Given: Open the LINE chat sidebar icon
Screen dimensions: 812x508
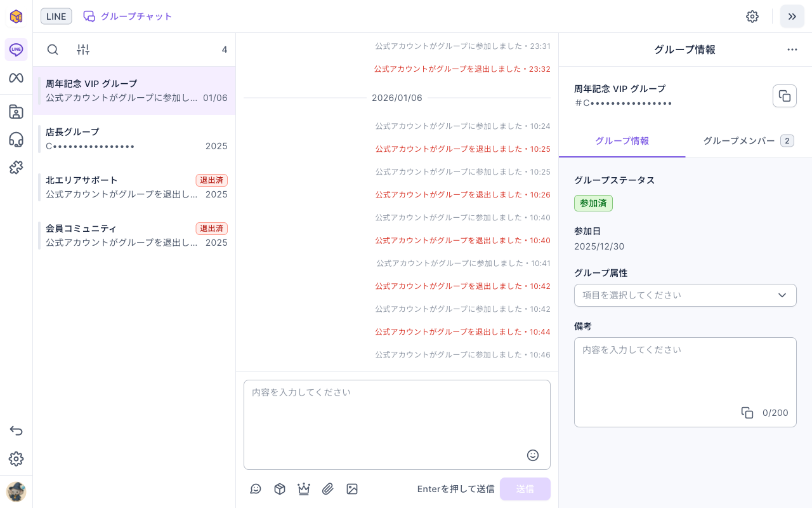Looking at the screenshot, I should [16, 50].
